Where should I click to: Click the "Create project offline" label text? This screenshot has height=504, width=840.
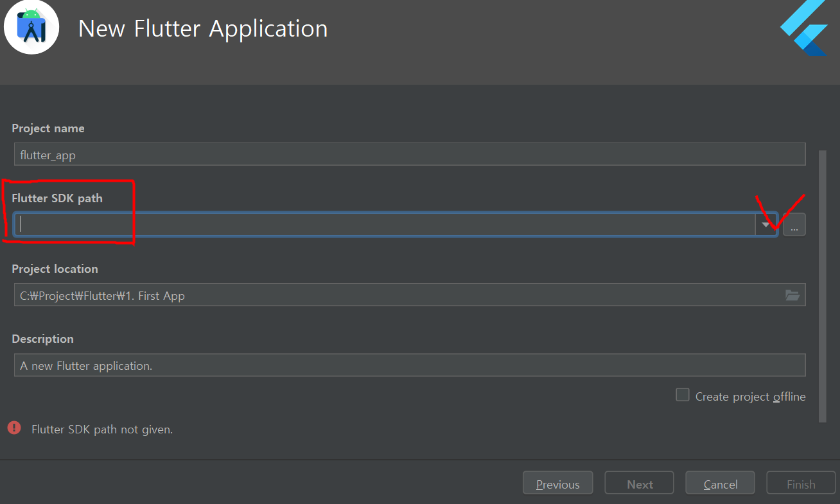tap(750, 397)
